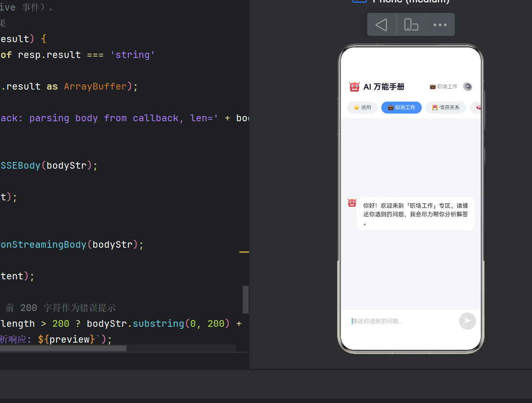Select the 通用 category tab
Screen dimensions: 532x403
pyautogui.click(x=362, y=107)
